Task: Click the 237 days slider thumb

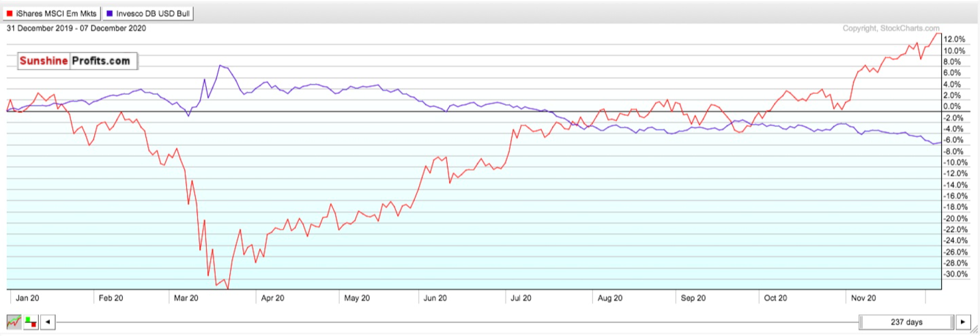Action: coord(906,322)
